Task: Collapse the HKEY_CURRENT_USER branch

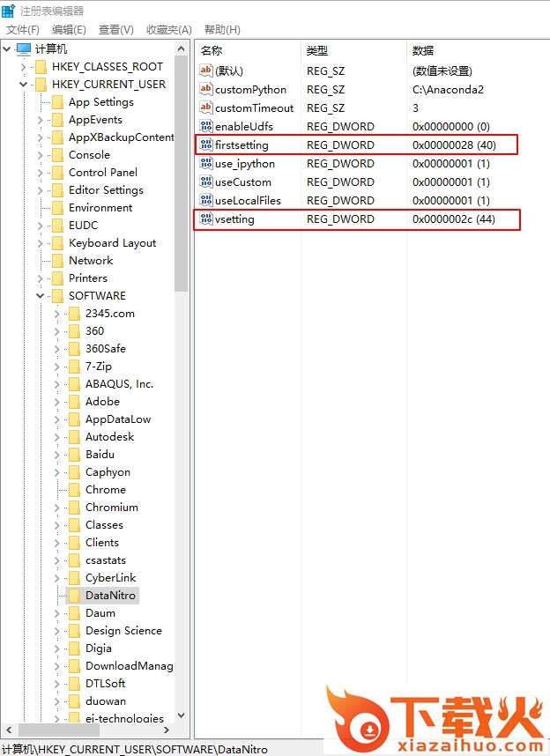Action: click(x=24, y=85)
